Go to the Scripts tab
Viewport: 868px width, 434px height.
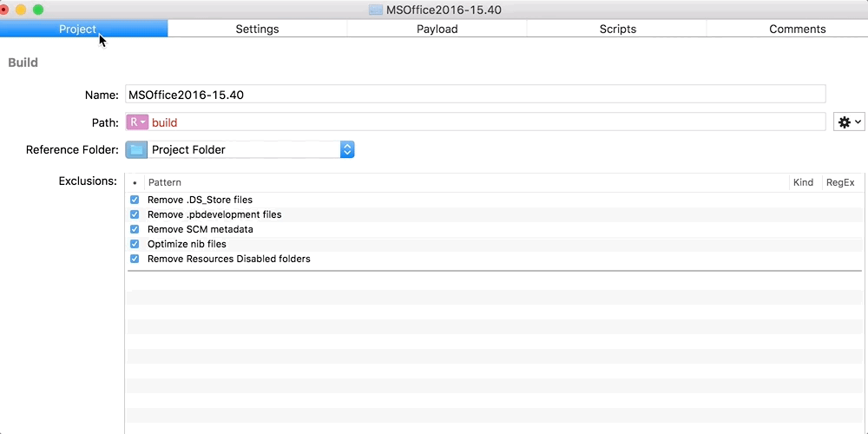(x=617, y=29)
